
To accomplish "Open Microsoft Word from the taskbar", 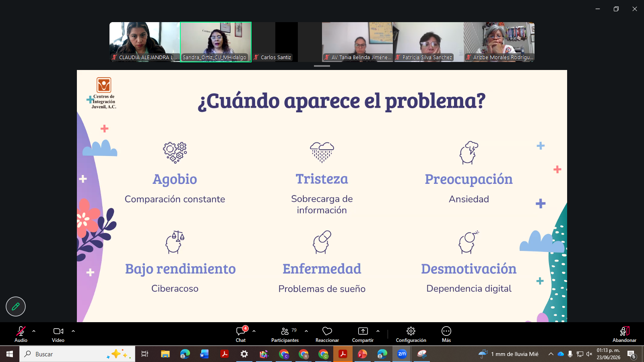I will [x=204, y=354].
